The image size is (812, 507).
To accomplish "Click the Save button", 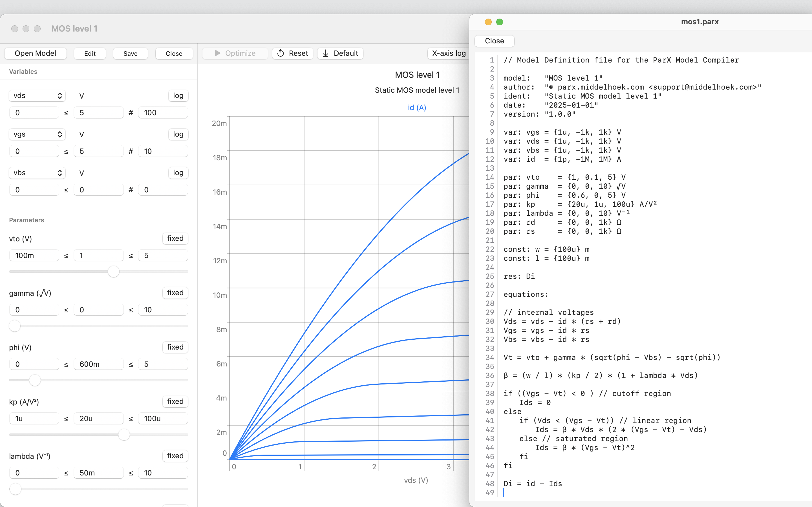I will [130, 53].
